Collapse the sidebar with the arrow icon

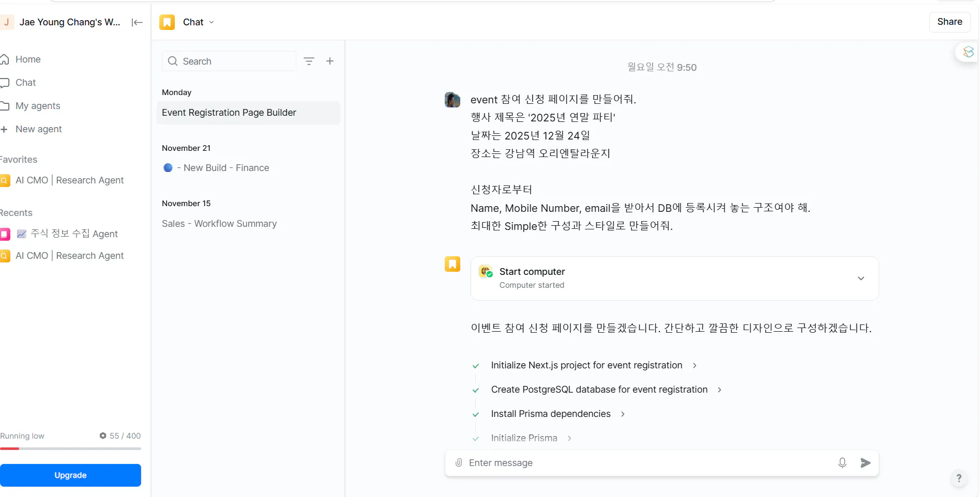(137, 22)
